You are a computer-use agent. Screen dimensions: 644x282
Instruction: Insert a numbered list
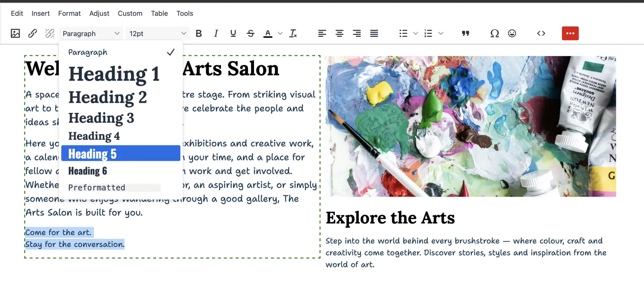click(428, 33)
